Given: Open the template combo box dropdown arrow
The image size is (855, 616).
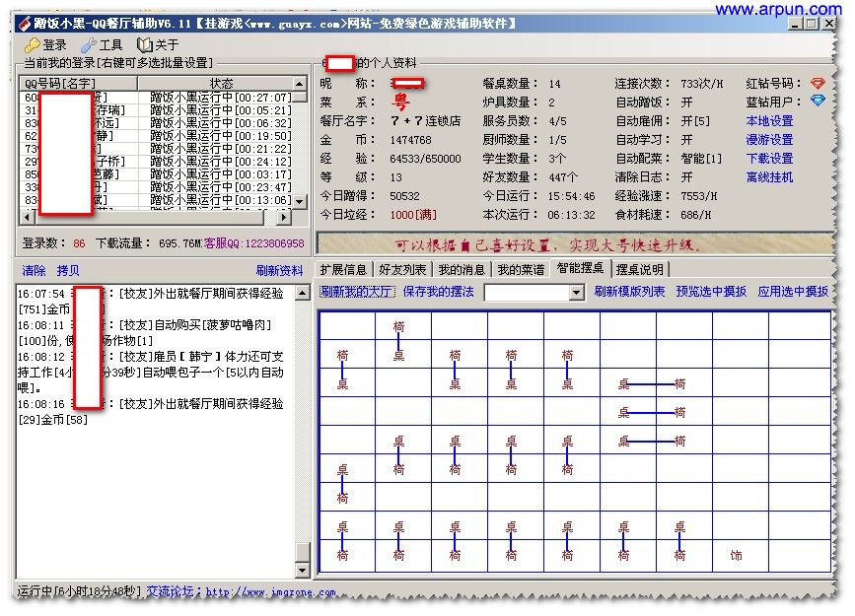Looking at the screenshot, I should pyautogui.click(x=576, y=294).
